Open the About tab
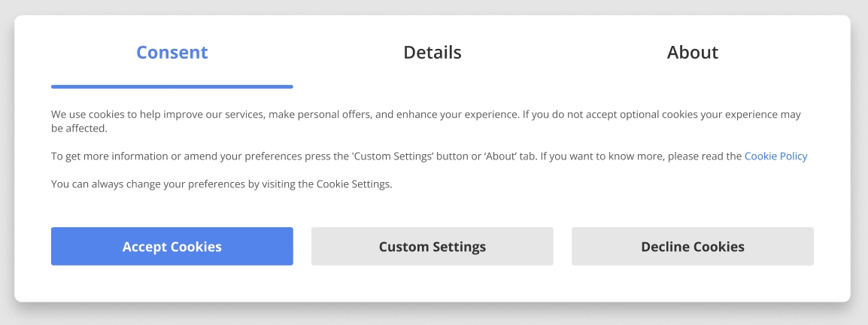868x325 pixels. (x=692, y=53)
